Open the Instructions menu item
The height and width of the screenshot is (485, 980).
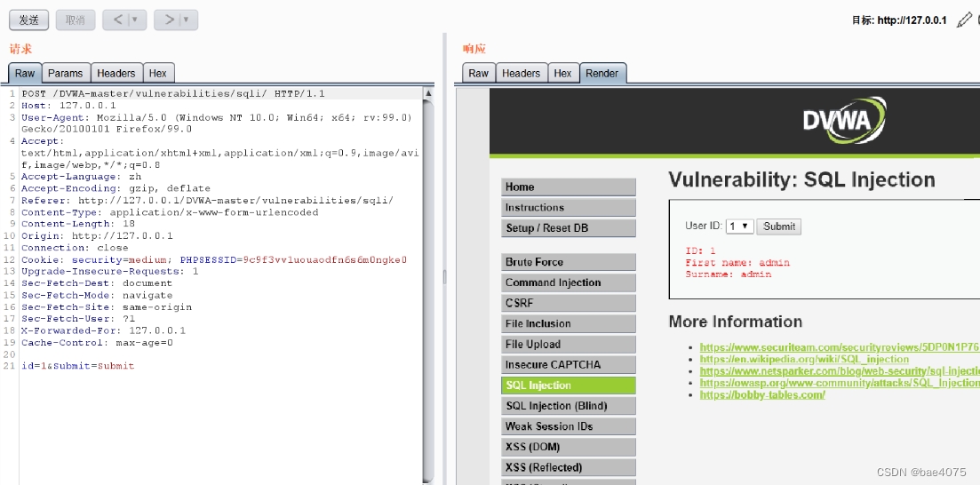[x=568, y=208]
